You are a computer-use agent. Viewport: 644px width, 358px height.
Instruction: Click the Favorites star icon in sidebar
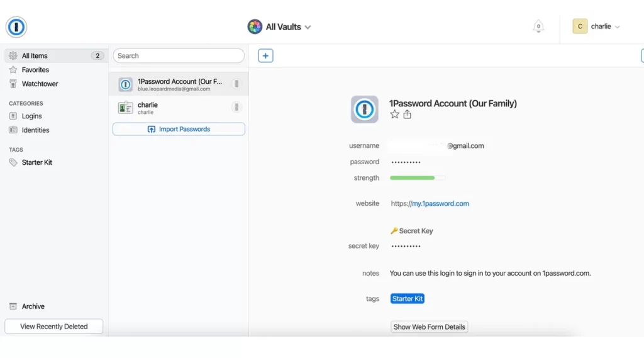(x=13, y=69)
